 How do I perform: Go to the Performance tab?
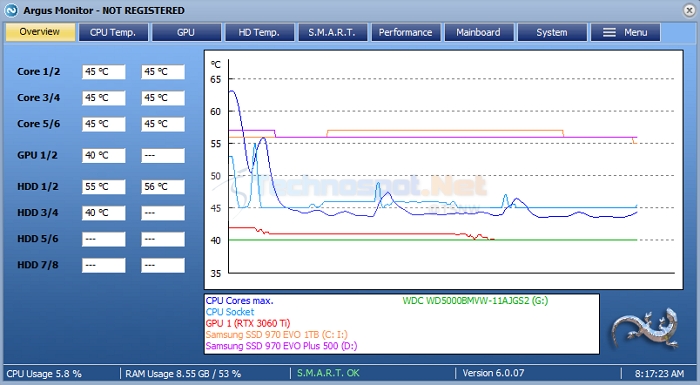point(405,33)
